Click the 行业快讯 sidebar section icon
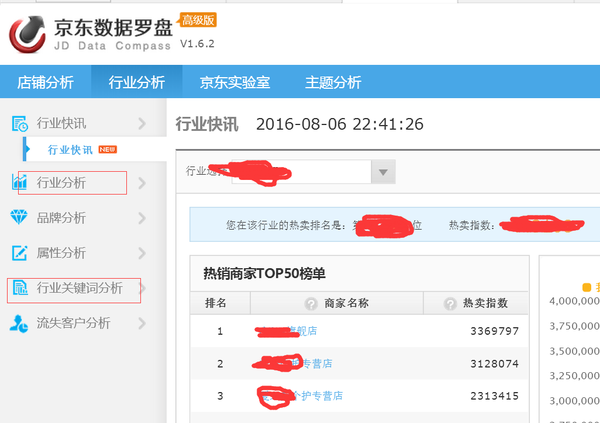 (x=20, y=124)
